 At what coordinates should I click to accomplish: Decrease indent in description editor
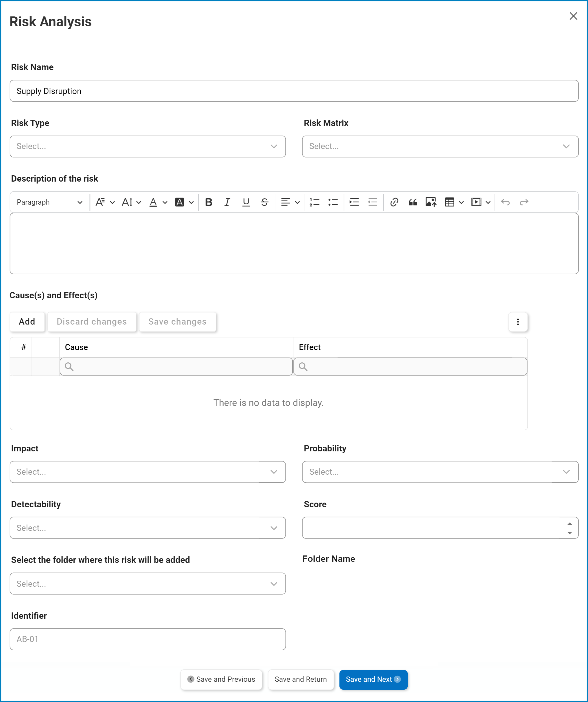click(x=373, y=202)
